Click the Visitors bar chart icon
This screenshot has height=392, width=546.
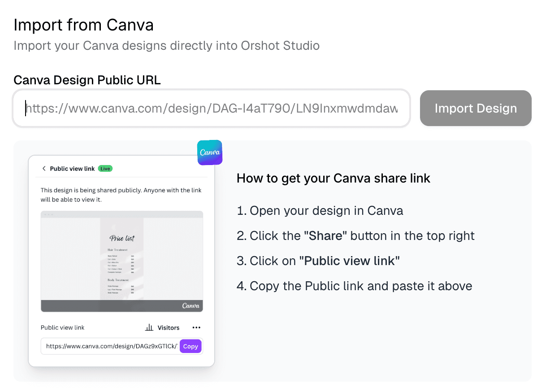point(149,327)
